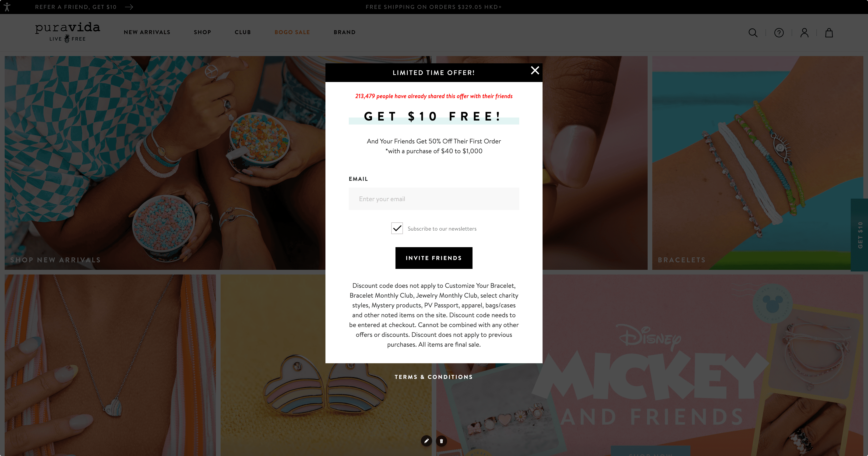868x456 pixels.
Task: Open the BOGO Sale menu item
Action: [x=292, y=32]
